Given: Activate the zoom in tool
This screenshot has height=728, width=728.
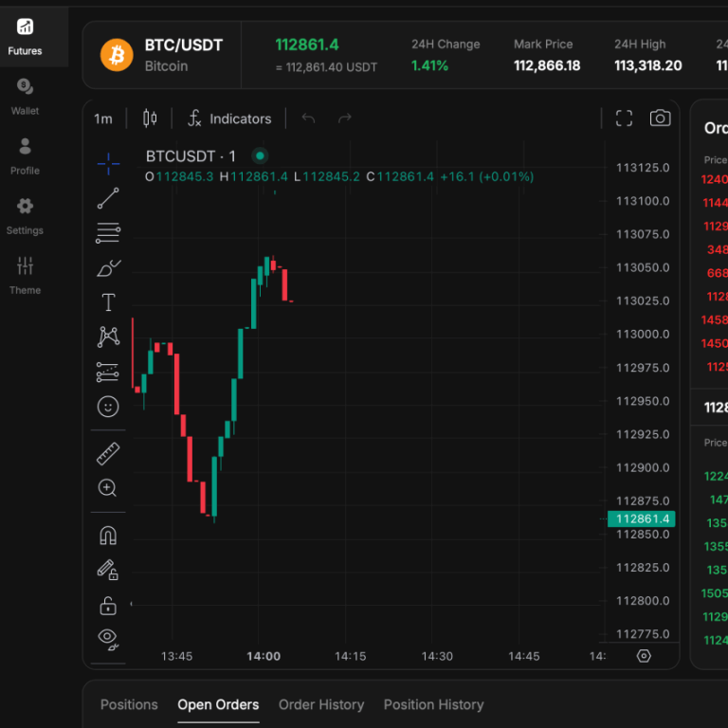Looking at the screenshot, I should pyautogui.click(x=107, y=488).
